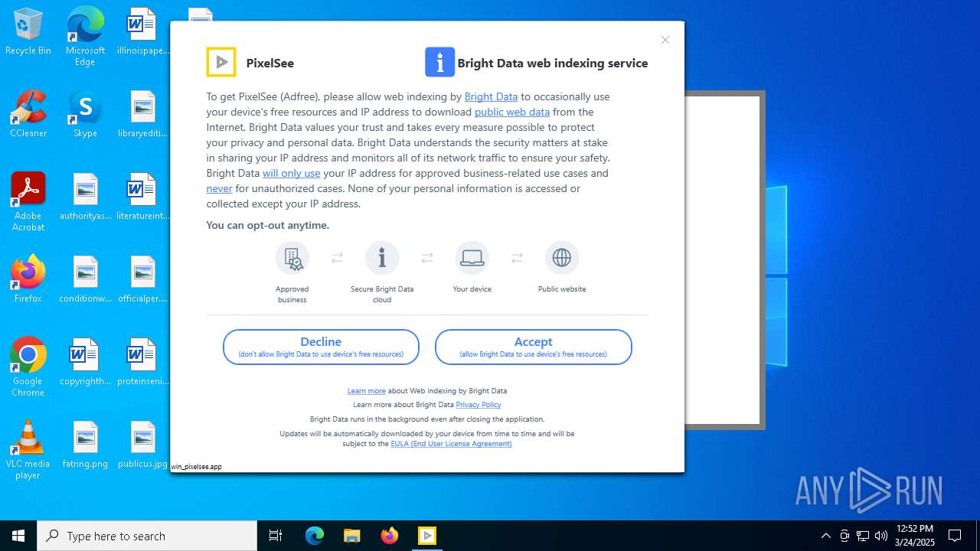The height and width of the screenshot is (551, 980).
Task: Switch to PixelSee taskbar icon
Action: pyautogui.click(x=426, y=536)
